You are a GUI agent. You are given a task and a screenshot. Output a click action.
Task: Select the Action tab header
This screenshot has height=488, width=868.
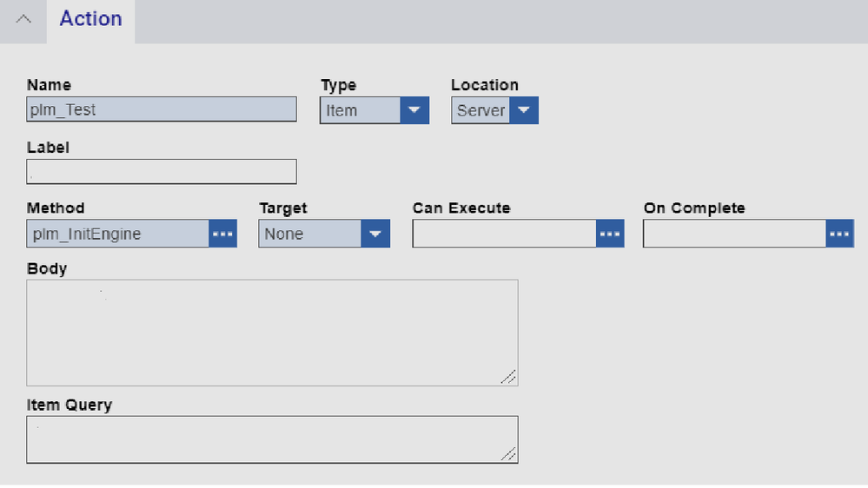[90, 19]
